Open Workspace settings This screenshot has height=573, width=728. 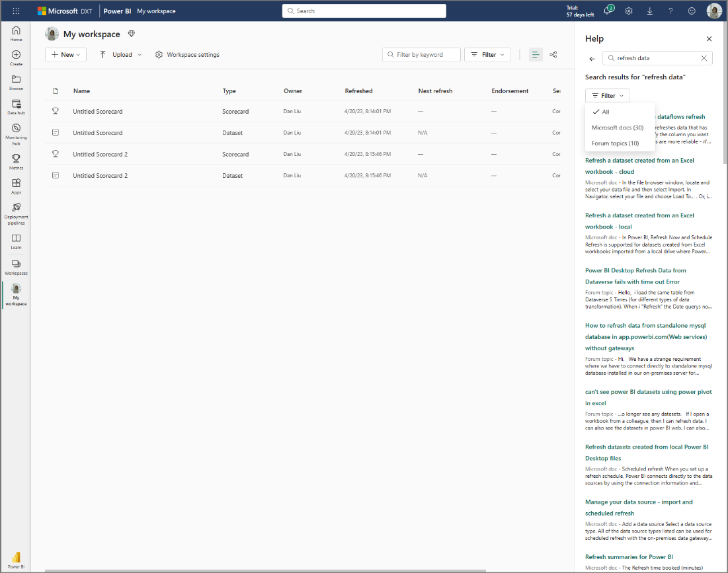[187, 55]
